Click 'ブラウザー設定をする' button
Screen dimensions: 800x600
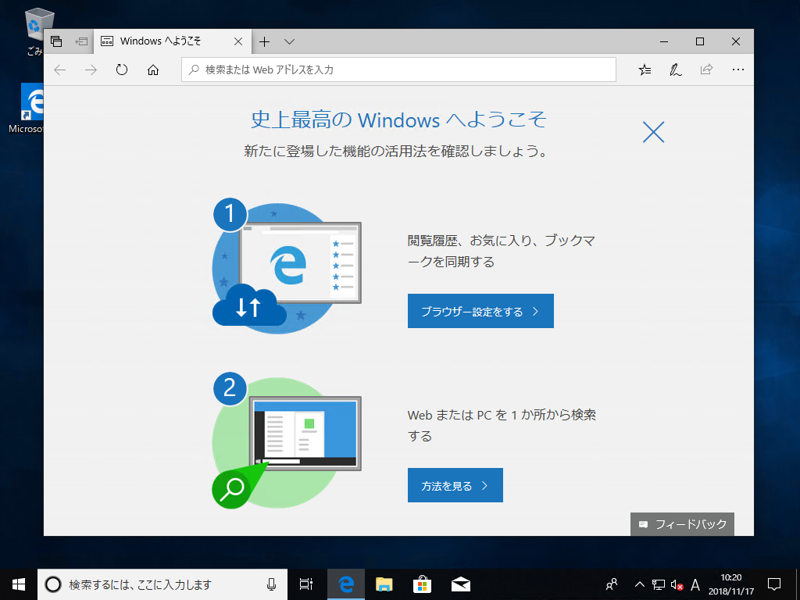(481, 311)
